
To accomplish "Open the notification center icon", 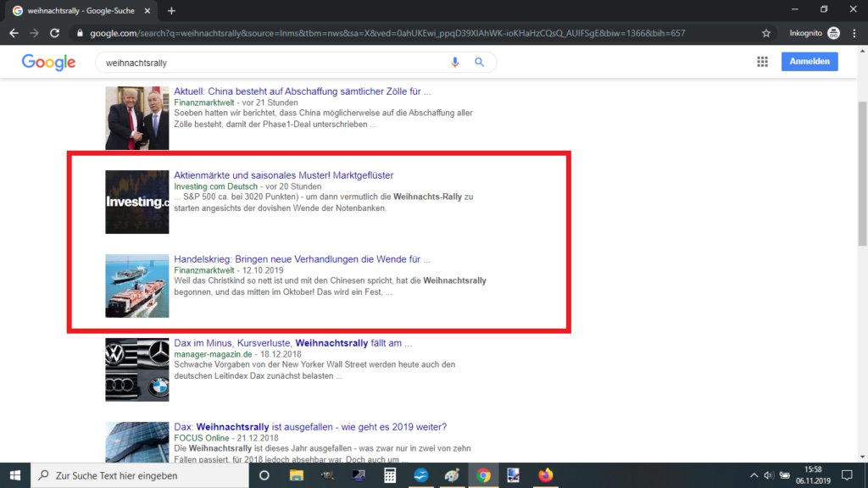I will (847, 475).
